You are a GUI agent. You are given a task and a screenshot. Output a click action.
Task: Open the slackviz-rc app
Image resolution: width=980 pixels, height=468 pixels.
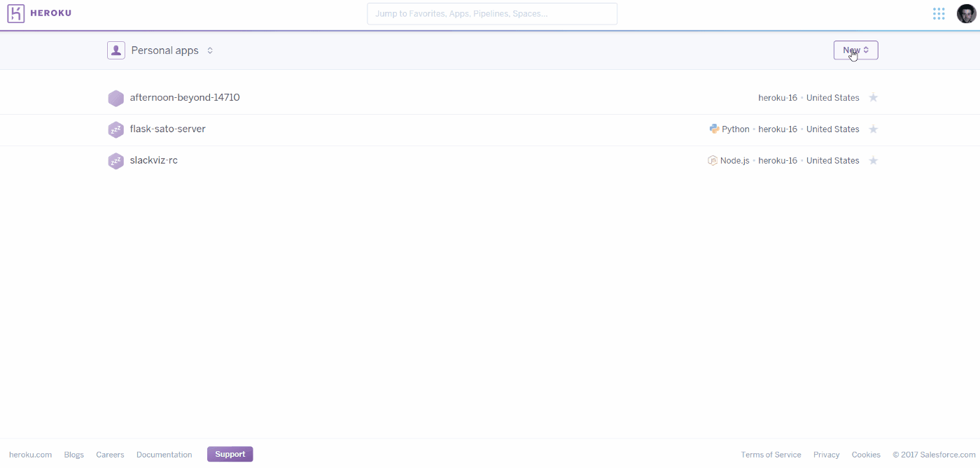point(154,161)
